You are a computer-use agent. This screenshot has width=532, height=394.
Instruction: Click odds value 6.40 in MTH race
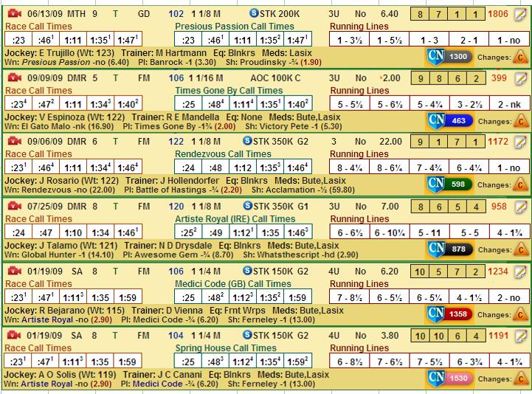point(389,14)
